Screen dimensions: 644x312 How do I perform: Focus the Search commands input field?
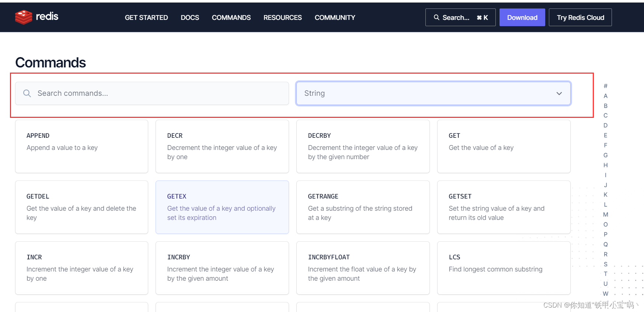point(152,93)
